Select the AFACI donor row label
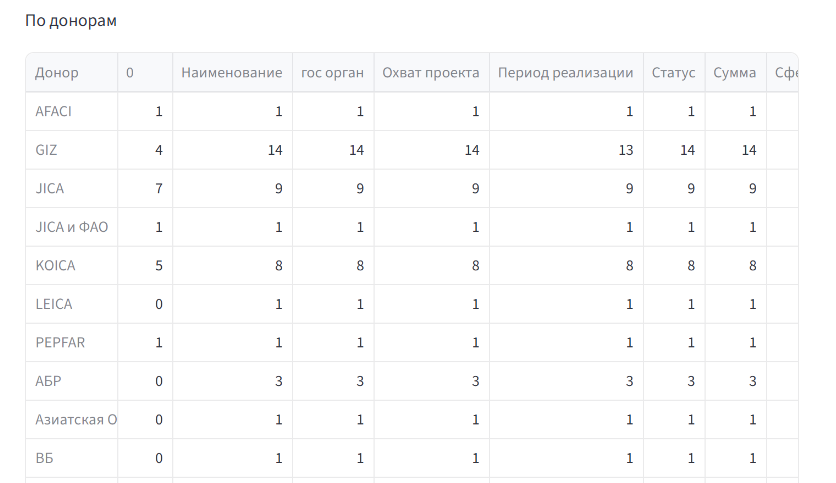Viewport: 836px width, 483px height. [x=54, y=112]
